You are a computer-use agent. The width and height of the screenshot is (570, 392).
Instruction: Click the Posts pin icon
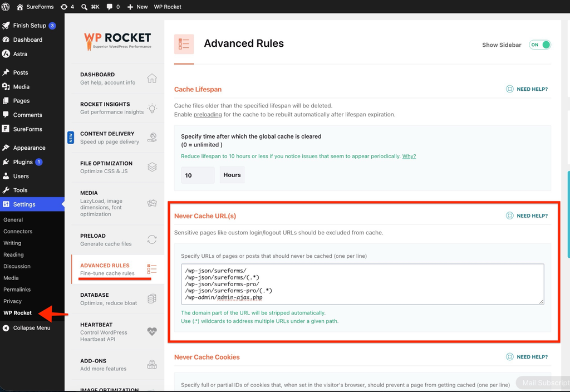[x=6, y=72]
